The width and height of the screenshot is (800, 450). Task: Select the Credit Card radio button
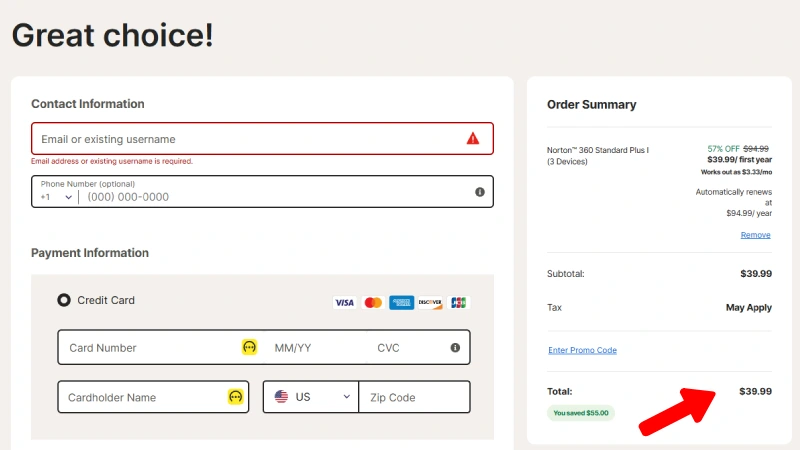click(64, 300)
